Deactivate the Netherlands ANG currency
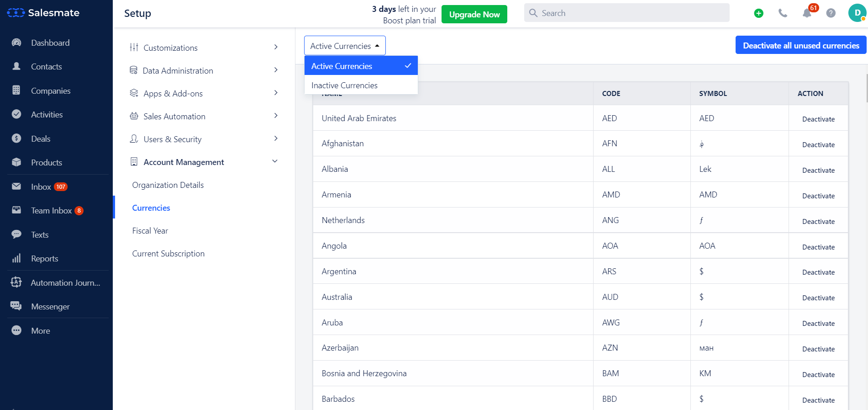This screenshot has width=868, height=410. (818, 221)
